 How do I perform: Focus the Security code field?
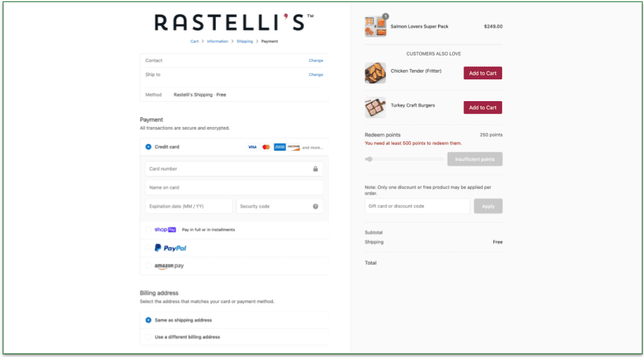click(x=279, y=206)
